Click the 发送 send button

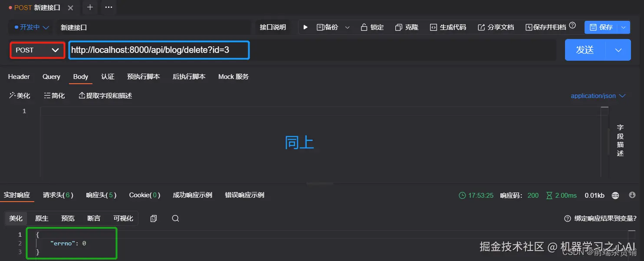585,50
